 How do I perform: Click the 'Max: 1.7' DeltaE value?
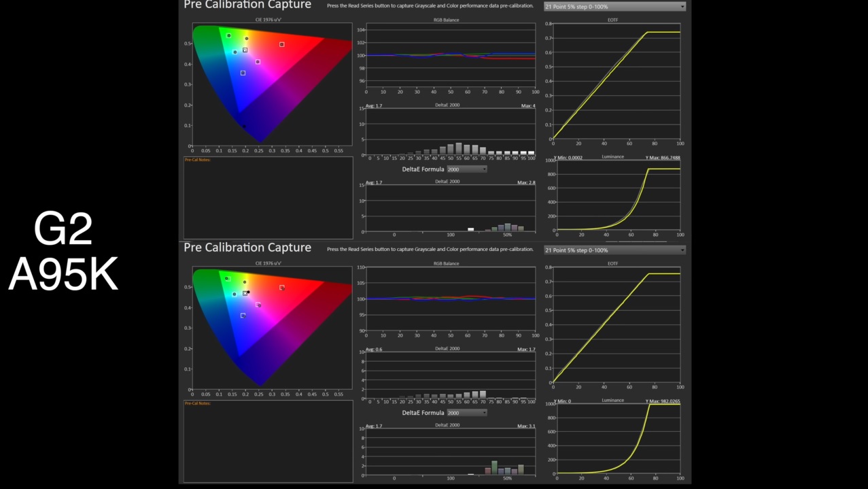pos(526,349)
